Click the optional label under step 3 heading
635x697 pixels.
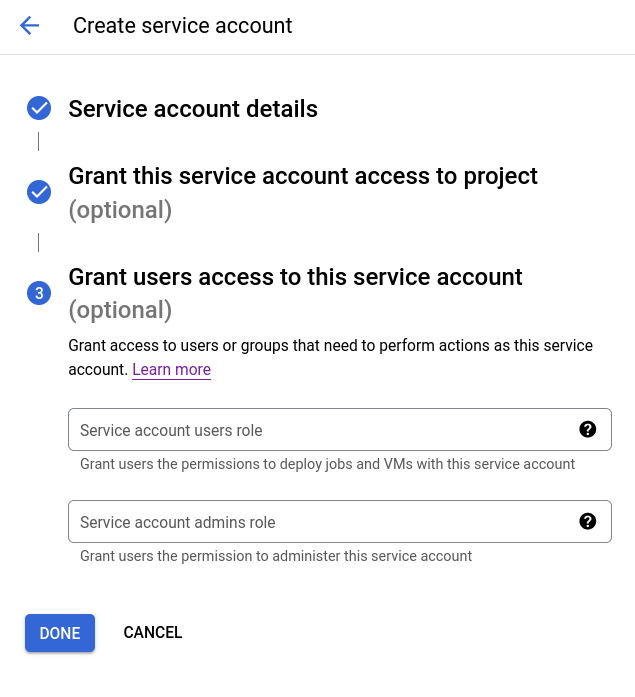(120, 310)
